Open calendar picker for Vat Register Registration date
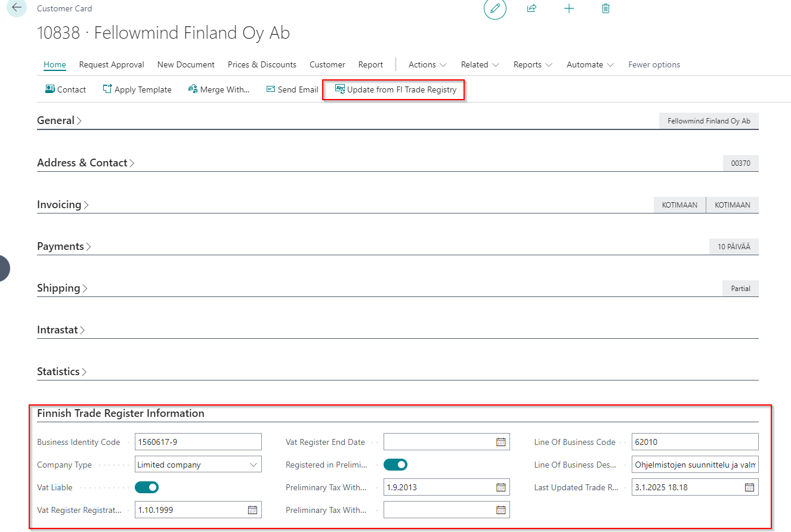The width and height of the screenshot is (791, 532). [x=252, y=510]
